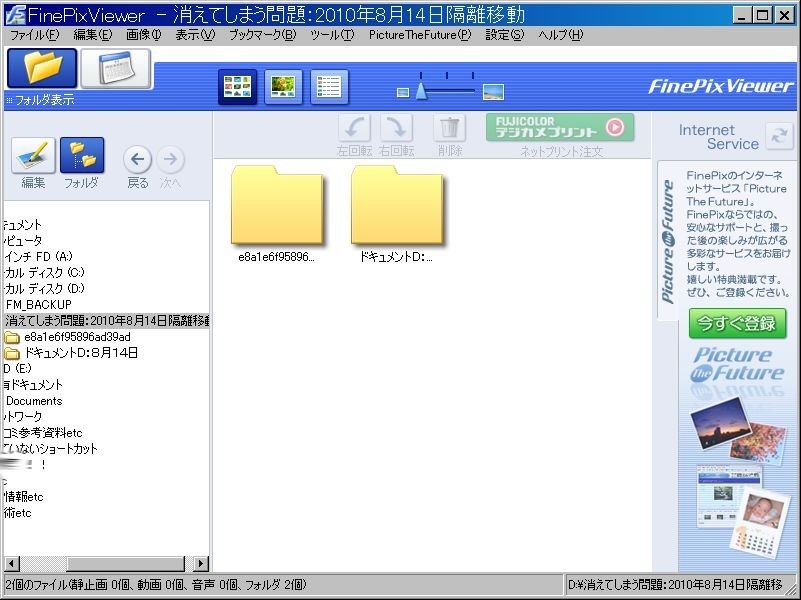Open the ツール(T) menu

[x=332, y=35]
